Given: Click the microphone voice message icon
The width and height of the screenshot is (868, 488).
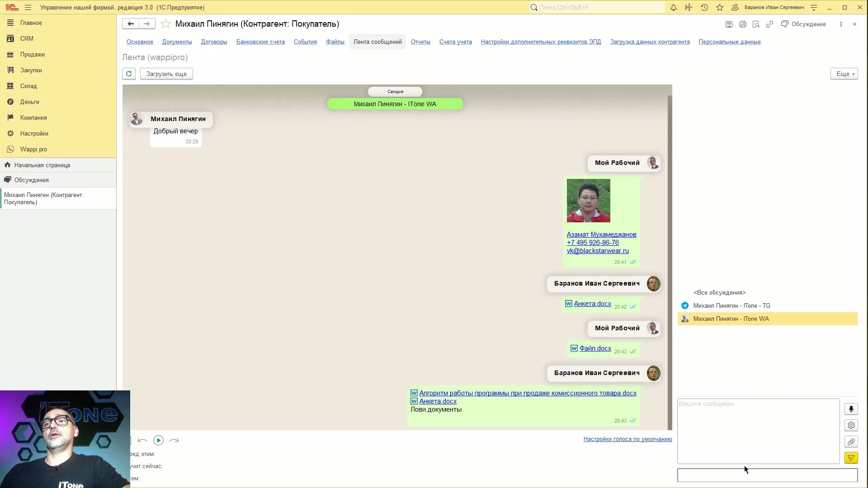Looking at the screenshot, I should tap(851, 409).
